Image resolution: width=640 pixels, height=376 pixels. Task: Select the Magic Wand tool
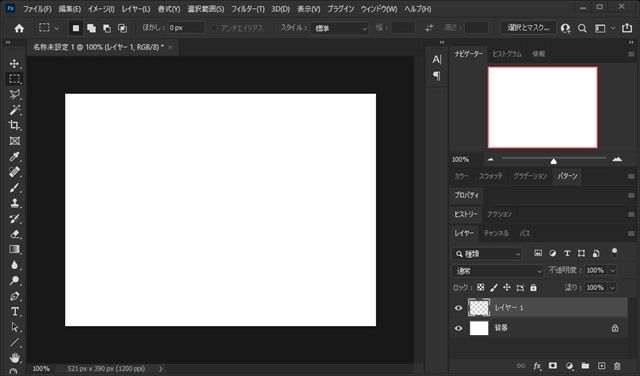[14, 110]
